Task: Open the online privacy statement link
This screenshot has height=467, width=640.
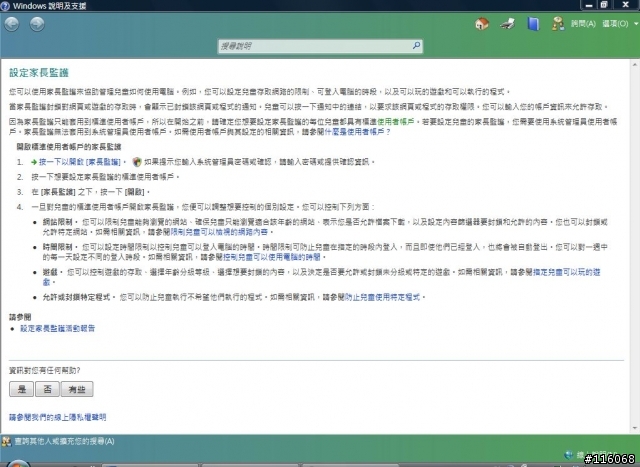Action: point(58,417)
